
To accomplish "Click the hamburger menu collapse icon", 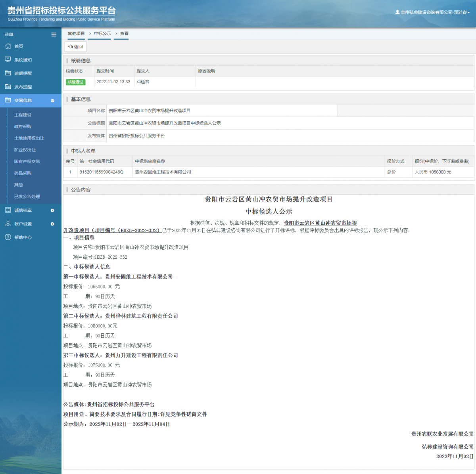I will pos(54,34).
